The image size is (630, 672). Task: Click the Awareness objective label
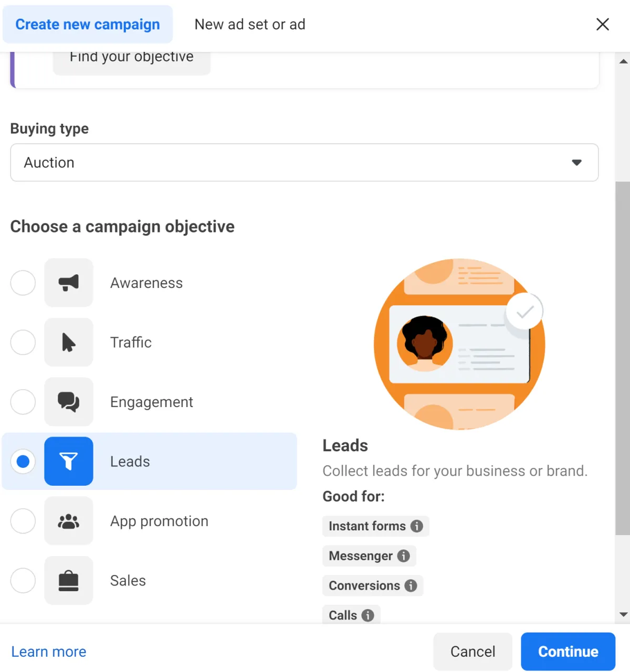pyautogui.click(x=146, y=283)
